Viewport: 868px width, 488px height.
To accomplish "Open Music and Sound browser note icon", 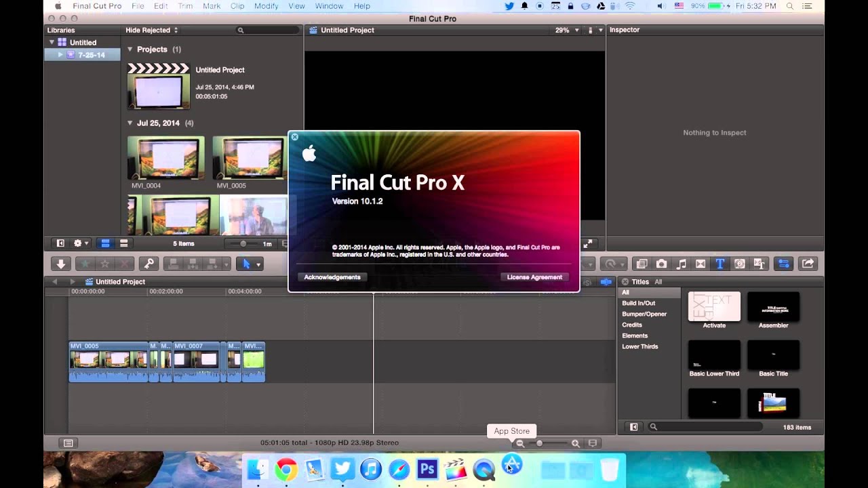I will click(x=682, y=264).
